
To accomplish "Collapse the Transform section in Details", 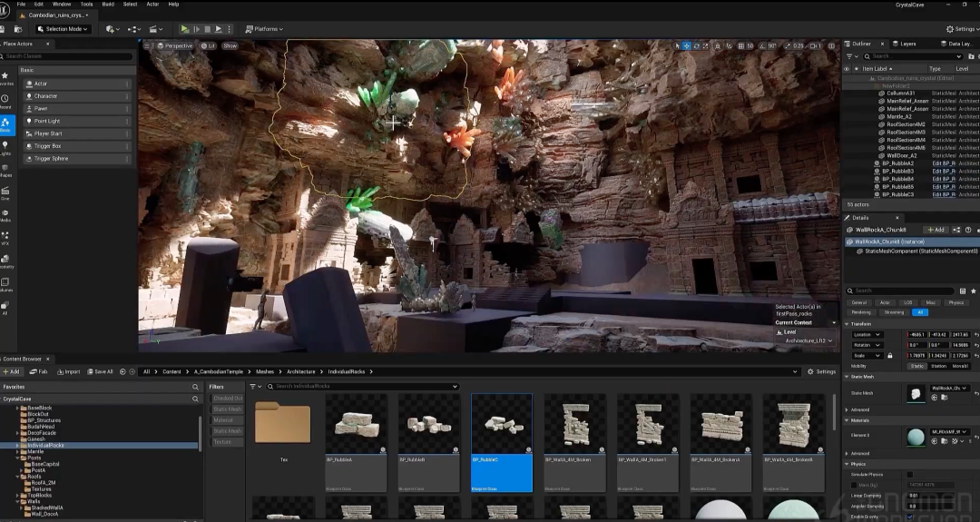I will (x=848, y=323).
